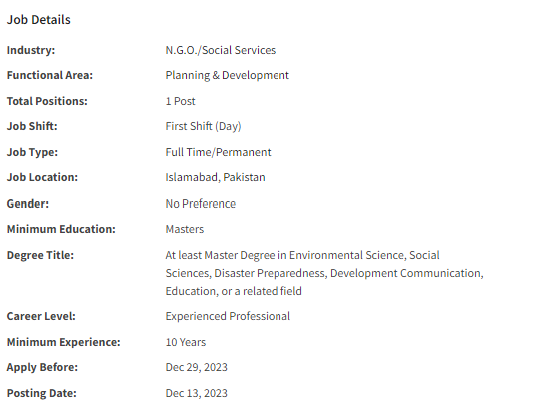Screen dimensions: 558x405
Task: Click the Minimum Education label
Action: pos(61,229)
